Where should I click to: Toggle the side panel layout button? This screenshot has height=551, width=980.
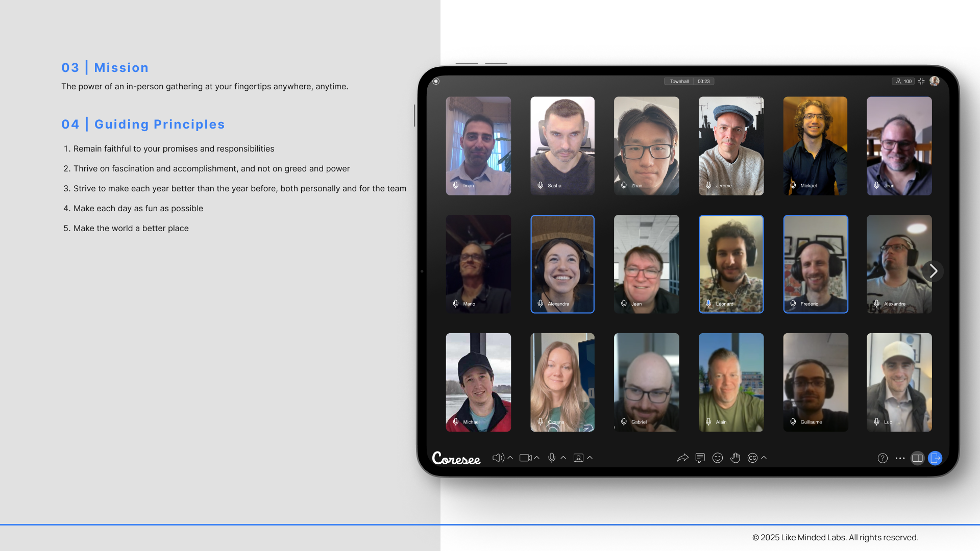pos(917,458)
